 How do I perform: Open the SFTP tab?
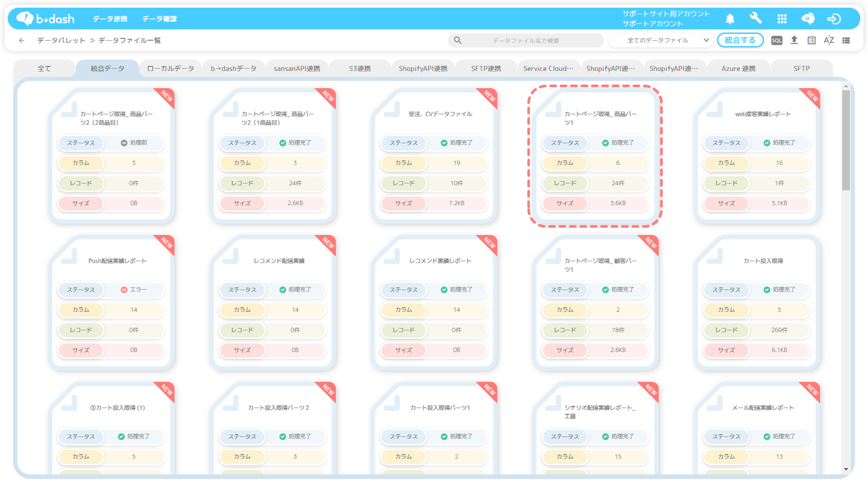801,69
